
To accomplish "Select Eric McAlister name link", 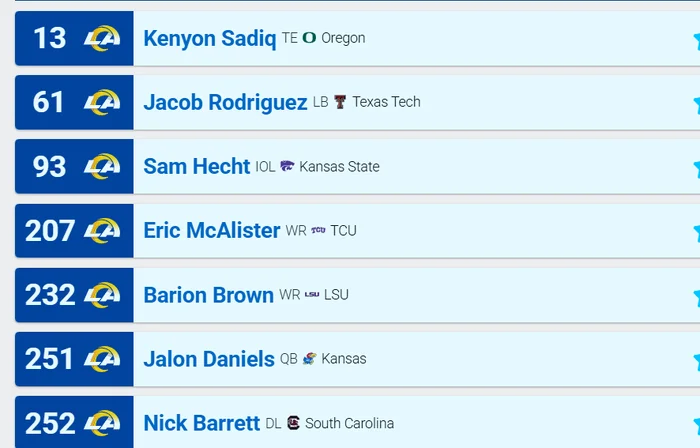I will 211,231.
